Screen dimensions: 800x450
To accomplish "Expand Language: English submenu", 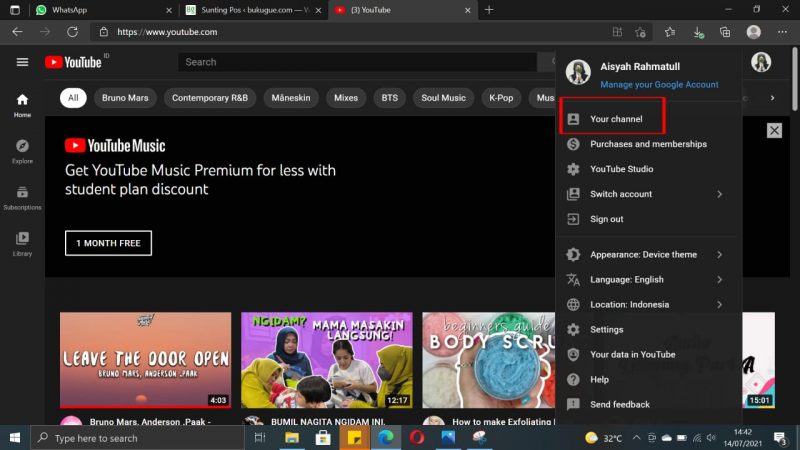I will (x=648, y=280).
